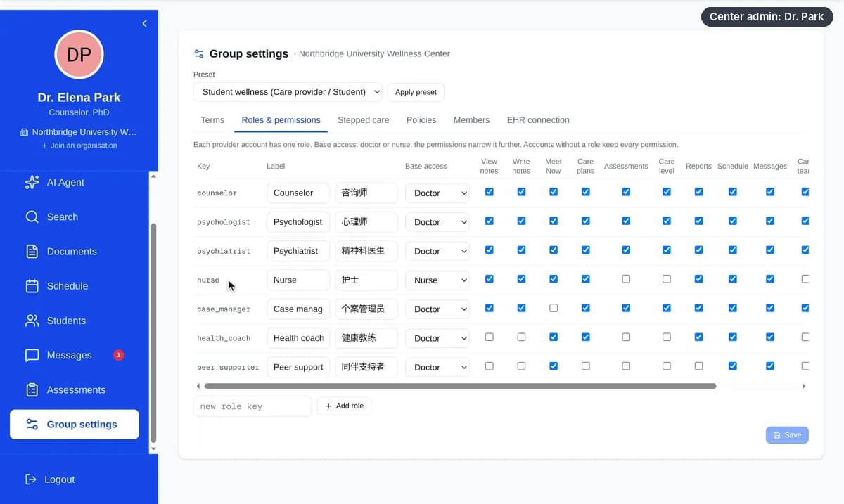Click the Center admin: Dr. Park badge
The width and height of the screenshot is (844, 504).
pyautogui.click(x=767, y=17)
